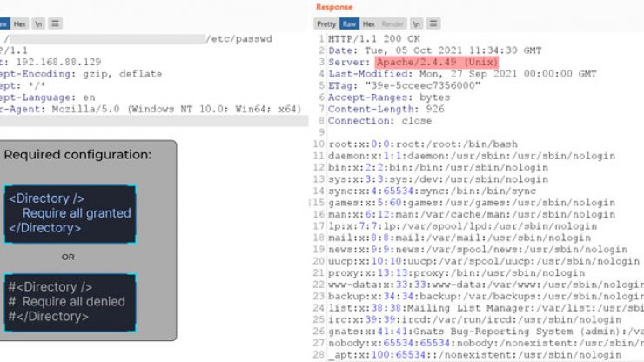Click the Required configuration heading
Viewport: 644px width, 362px height.
[77, 155]
